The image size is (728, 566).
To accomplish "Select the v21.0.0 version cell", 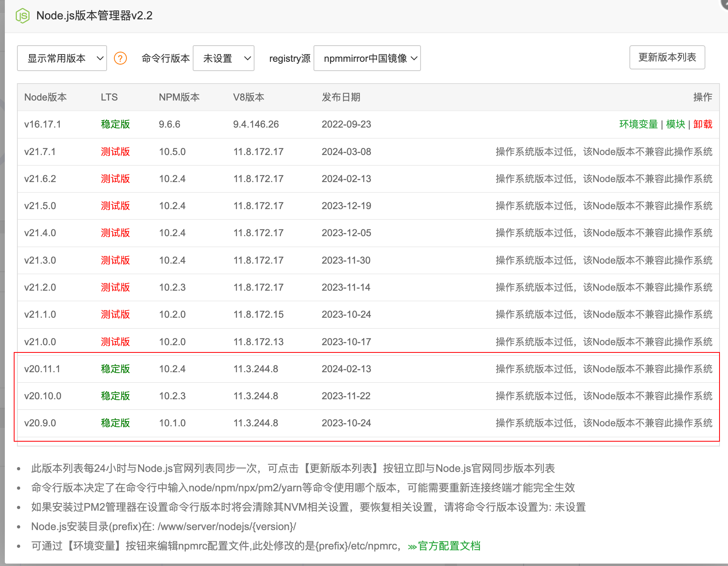I will (x=40, y=342).
